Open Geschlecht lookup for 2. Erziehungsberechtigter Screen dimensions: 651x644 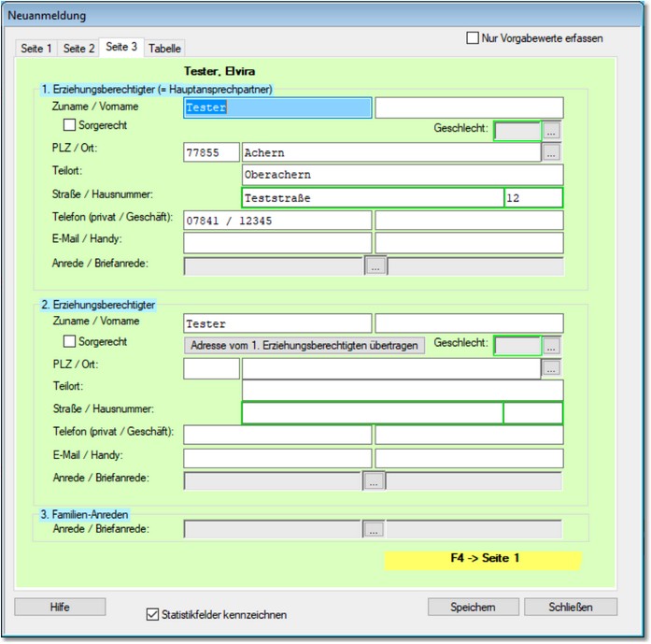[552, 346]
